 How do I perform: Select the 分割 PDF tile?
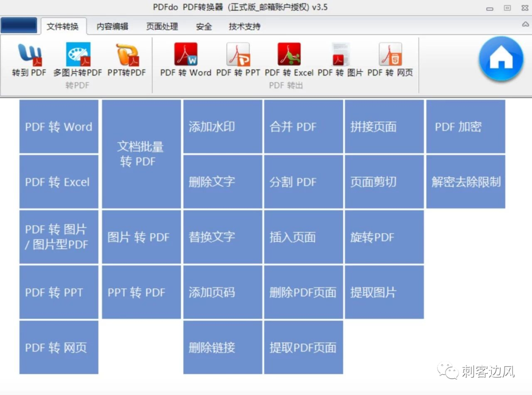point(303,182)
